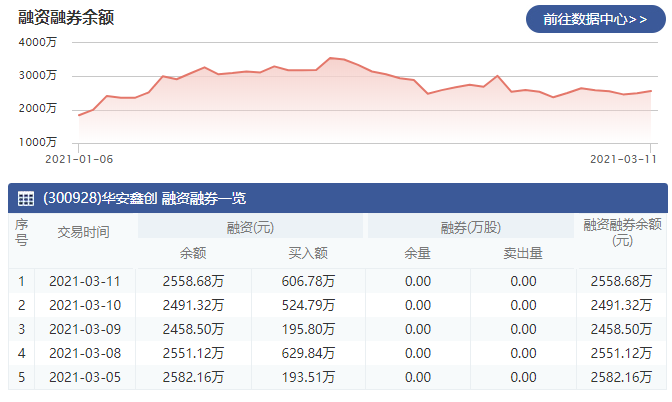Click the 193.51万 买入额 value
Viewport: 672px width, 402px height.
click(x=308, y=377)
